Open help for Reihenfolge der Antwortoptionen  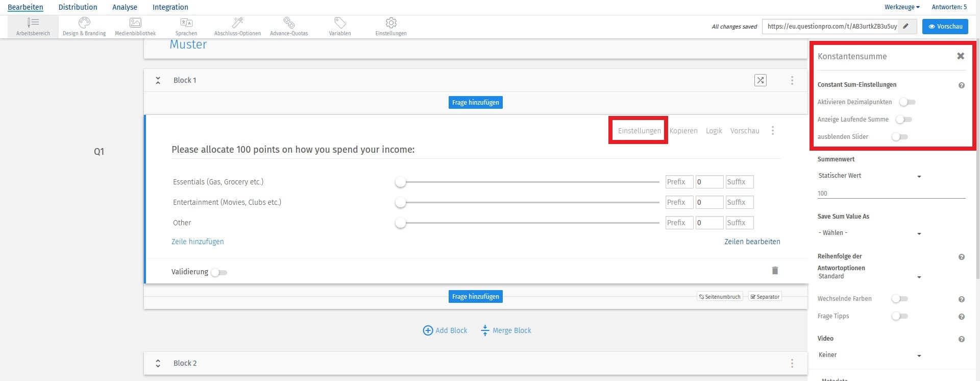[962, 257]
